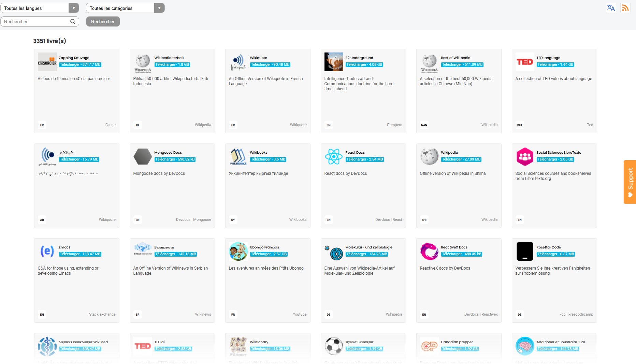Click the Mongoose Docs hexagon icon

[143, 157]
